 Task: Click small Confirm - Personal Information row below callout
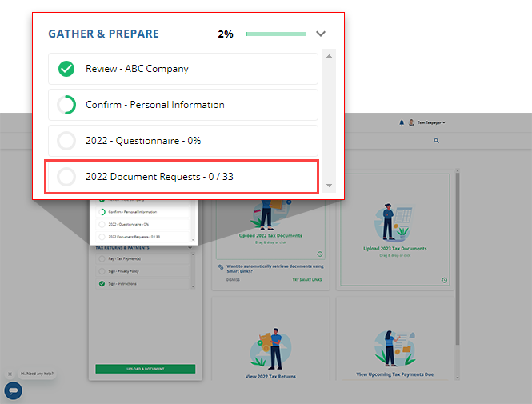tap(142, 212)
